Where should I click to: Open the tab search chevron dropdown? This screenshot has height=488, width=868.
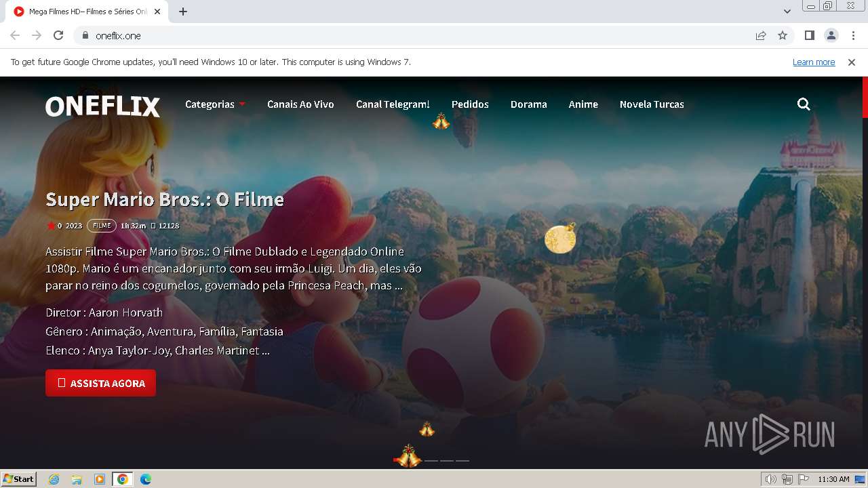[x=787, y=12]
